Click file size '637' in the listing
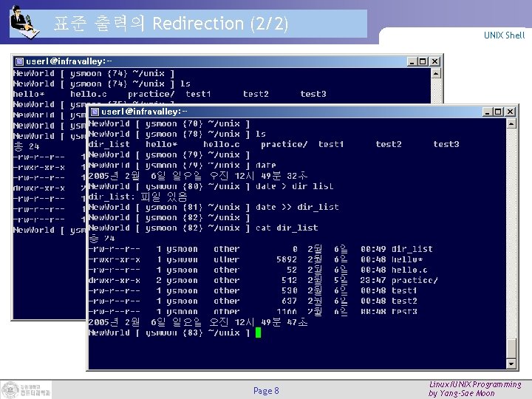The image size is (532, 399). tap(290, 301)
